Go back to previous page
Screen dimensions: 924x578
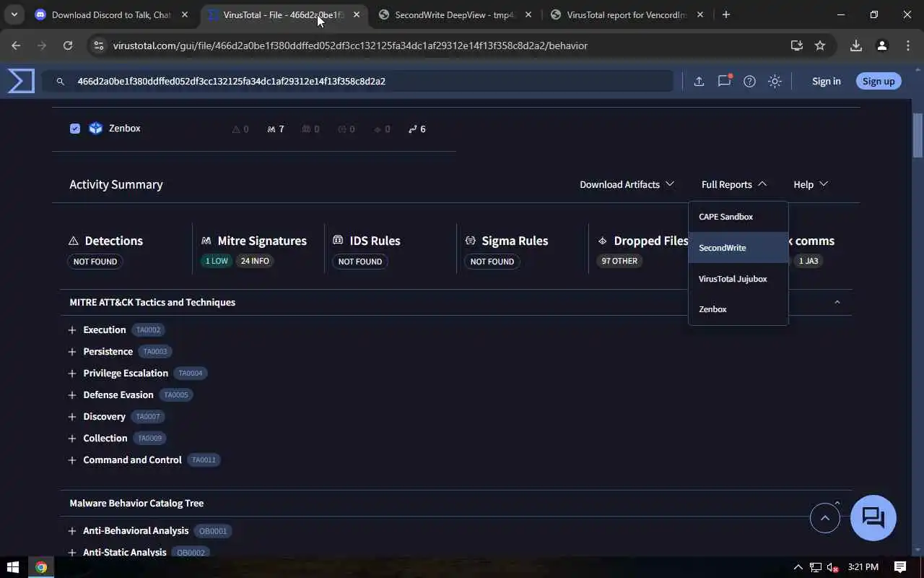[x=16, y=46]
